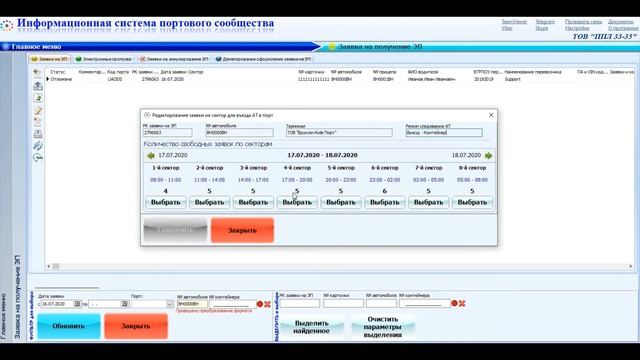640x360 pixels.
Task: Click the № контейнера field in the filter panel
Action: (232, 304)
